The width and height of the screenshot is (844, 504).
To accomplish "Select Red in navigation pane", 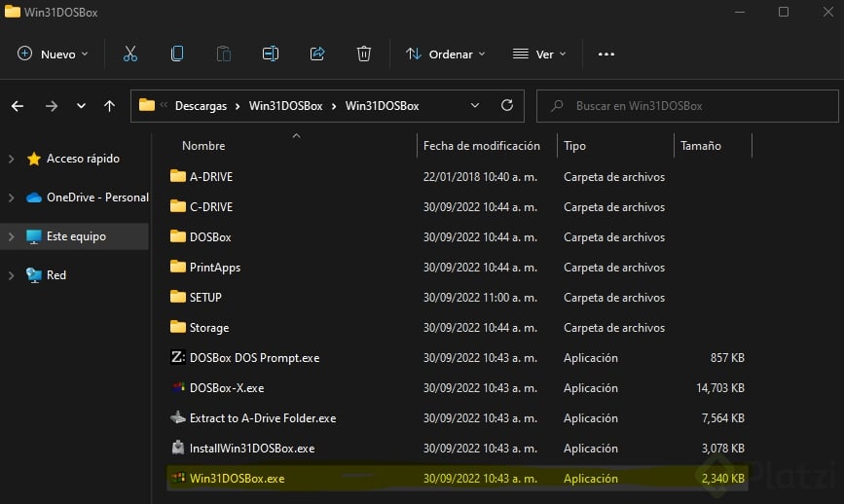I will 56,274.
